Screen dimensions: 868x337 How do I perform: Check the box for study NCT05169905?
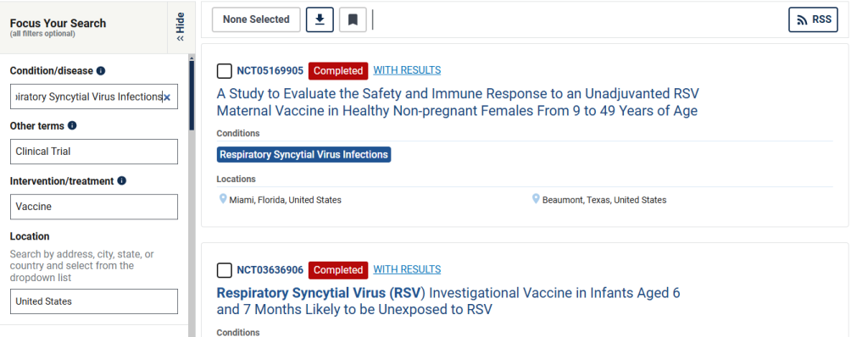224,71
